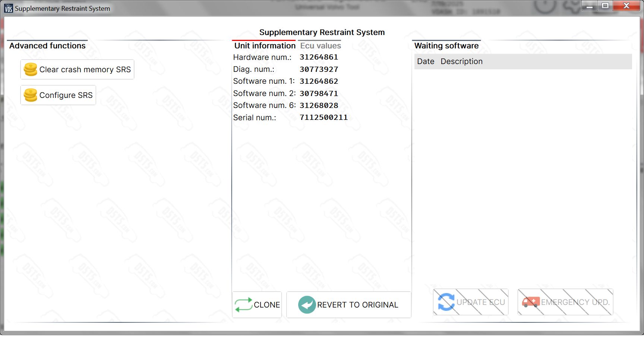Screen dimensions: 644x347
Task: Switch to the Ecu values tab
Action: pyautogui.click(x=319, y=45)
